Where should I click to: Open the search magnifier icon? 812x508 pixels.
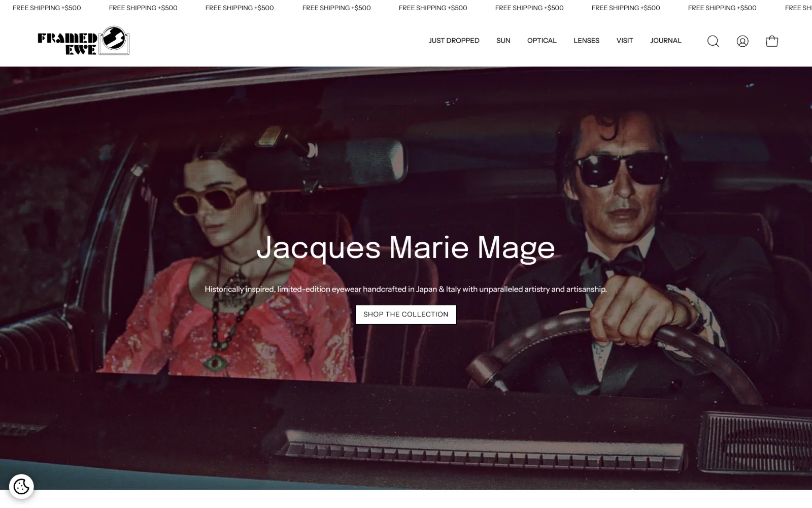tap(713, 41)
